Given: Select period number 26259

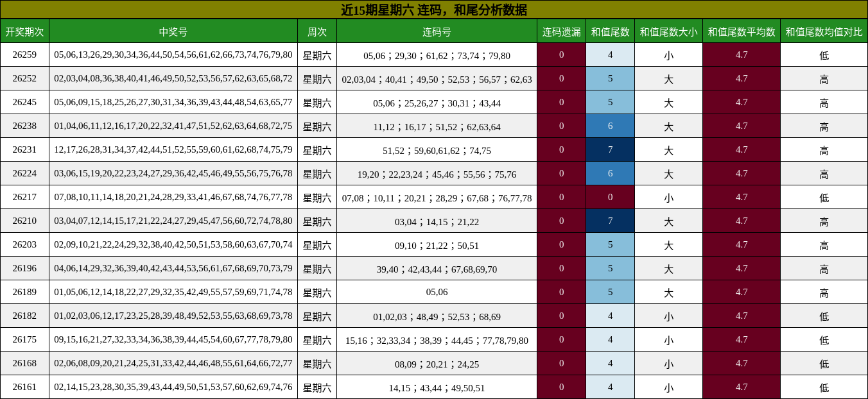Looking at the screenshot, I should 24,55.
